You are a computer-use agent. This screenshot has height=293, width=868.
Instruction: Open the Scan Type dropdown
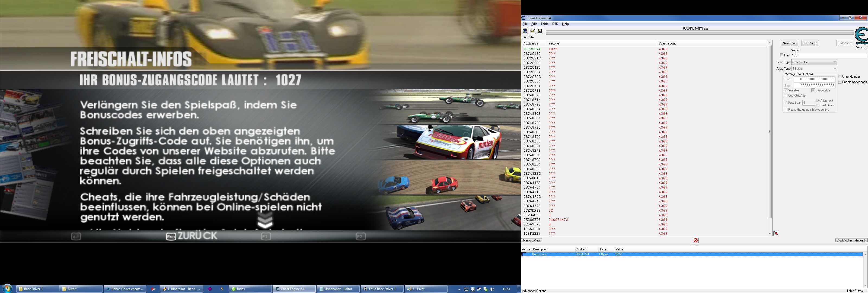(814, 62)
